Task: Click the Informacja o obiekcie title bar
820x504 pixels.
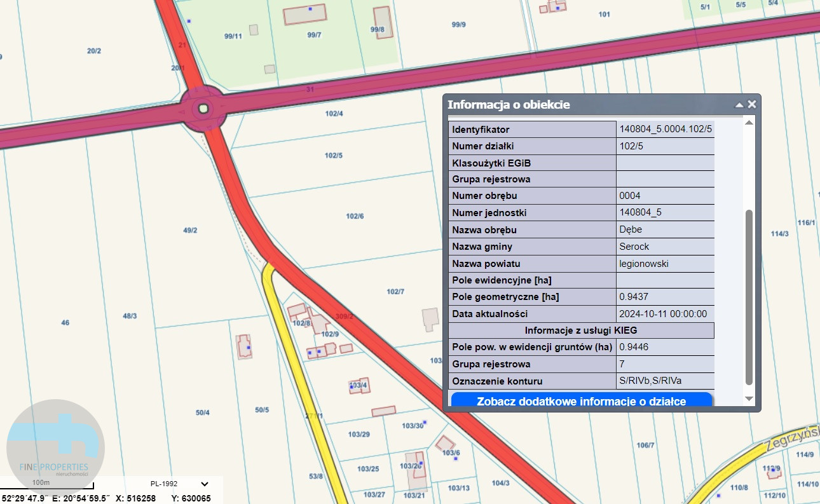Action: point(572,105)
